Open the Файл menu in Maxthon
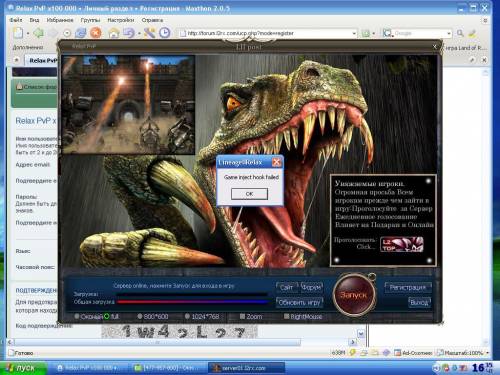Viewport: 500px width, 375px height. (16, 20)
